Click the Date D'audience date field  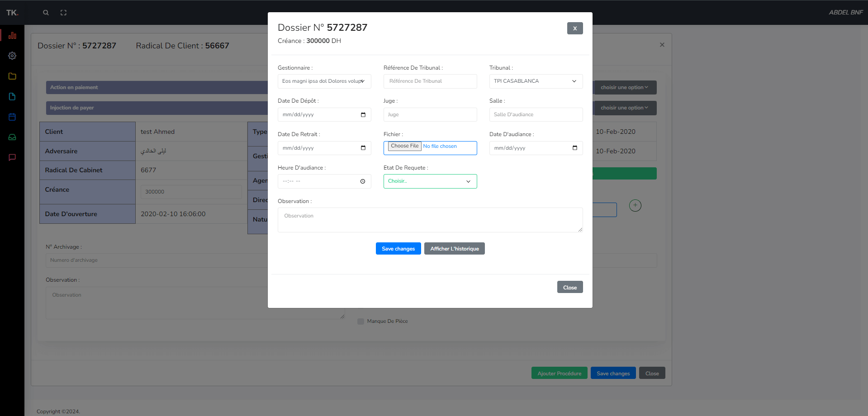pyautogui.click(x=536, y=148)
